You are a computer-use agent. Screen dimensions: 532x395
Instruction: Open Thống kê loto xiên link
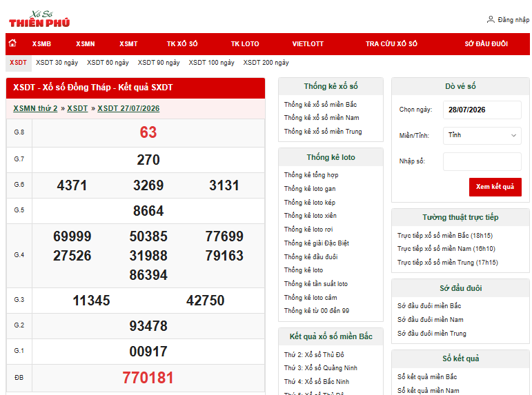click(310, 216)
